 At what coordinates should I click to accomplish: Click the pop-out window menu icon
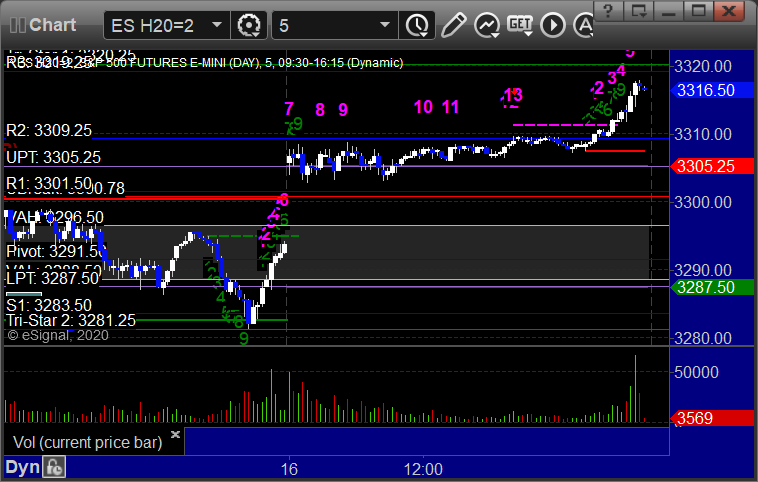638,11
